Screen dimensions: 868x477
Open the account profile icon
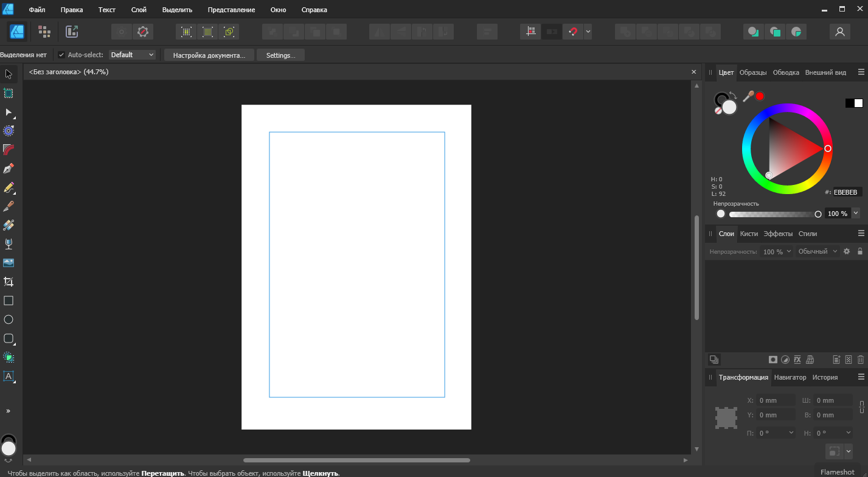click(840, 32)
